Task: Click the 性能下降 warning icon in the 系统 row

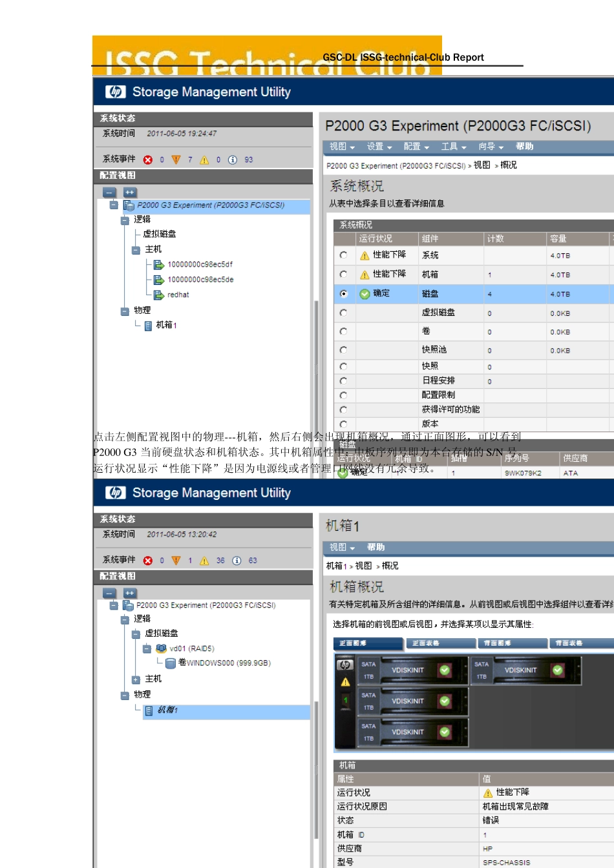Action: (x=365, y=256)
